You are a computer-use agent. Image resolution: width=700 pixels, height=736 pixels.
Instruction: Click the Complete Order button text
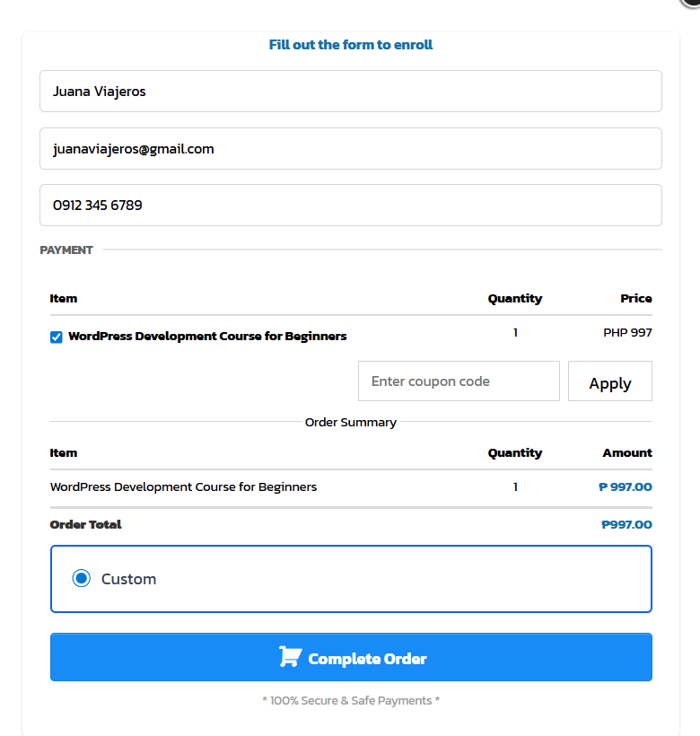coord(367,659)
